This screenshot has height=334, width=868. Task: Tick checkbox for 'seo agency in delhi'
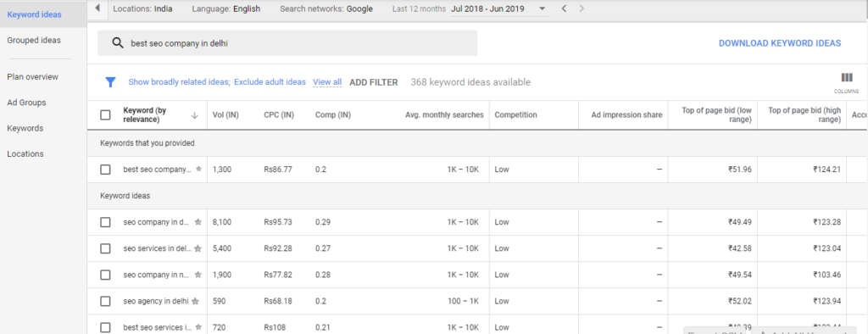pos(105,301)
